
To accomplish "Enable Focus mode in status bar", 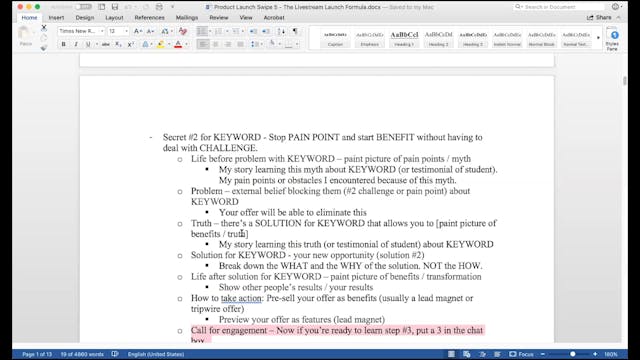I will (x=521, y=354).
